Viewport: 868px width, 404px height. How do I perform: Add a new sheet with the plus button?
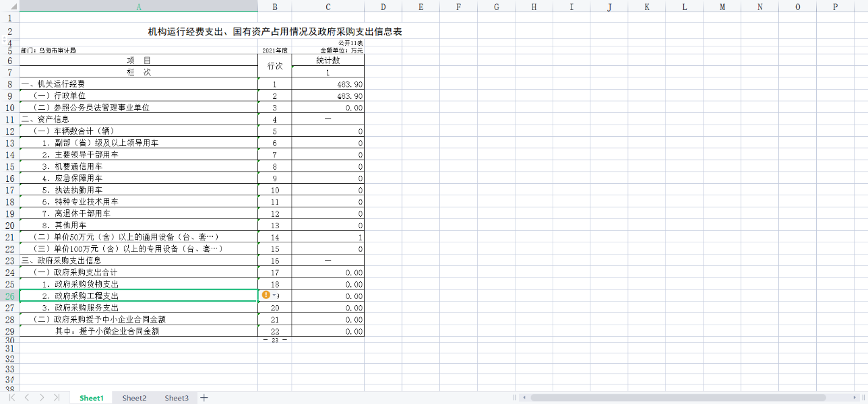click(x=204, y=398)
